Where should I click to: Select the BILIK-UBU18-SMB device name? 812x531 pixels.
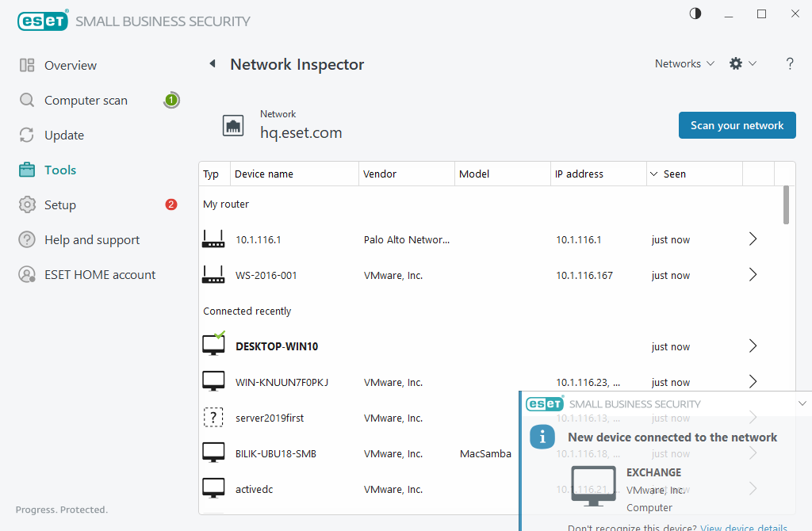click(x=275, y=454)
